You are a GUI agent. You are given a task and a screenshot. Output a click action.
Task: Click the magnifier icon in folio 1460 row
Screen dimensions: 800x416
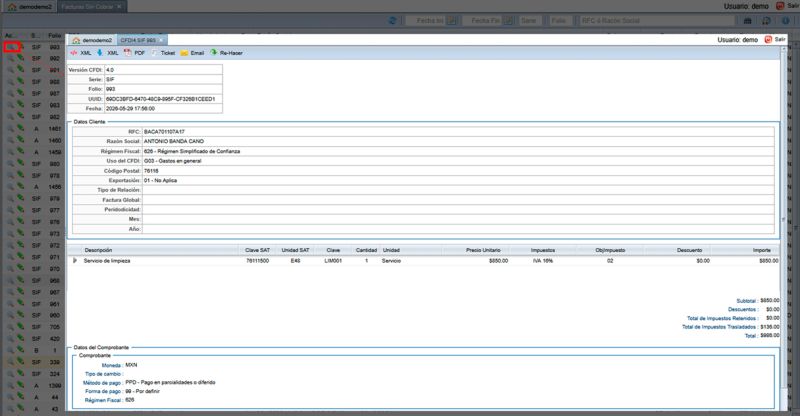(10, 140)
